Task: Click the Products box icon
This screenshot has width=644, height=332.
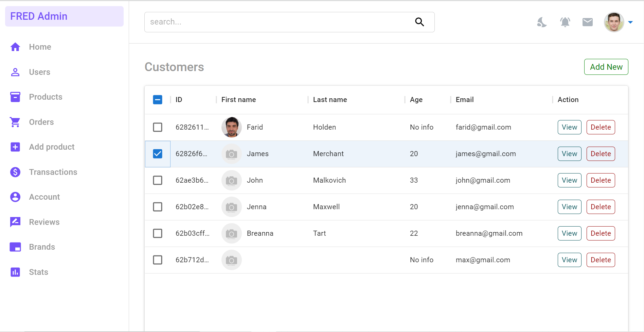Action: pos(15,97)
